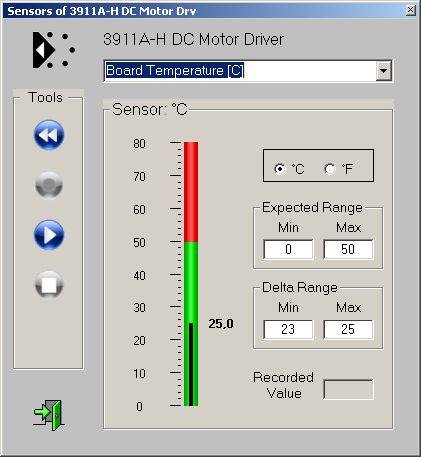Click the Board Temperature [C] combo box text
Image resolution: width=421 pixels, height=457 pixels.
175,71
